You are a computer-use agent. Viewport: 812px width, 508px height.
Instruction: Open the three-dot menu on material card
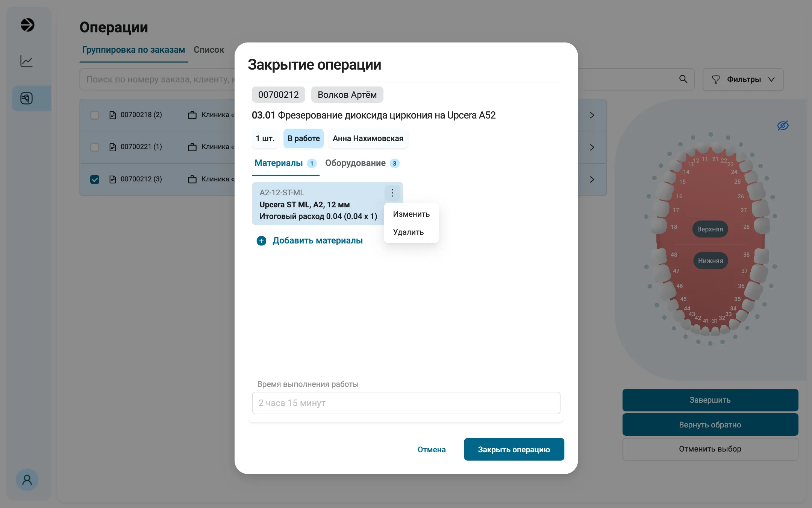392,193
